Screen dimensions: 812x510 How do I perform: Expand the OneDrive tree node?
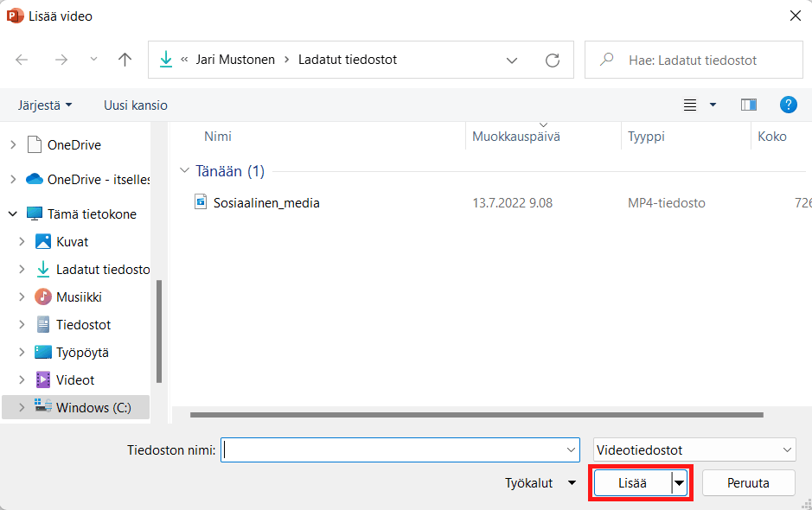tap(13, 145)
